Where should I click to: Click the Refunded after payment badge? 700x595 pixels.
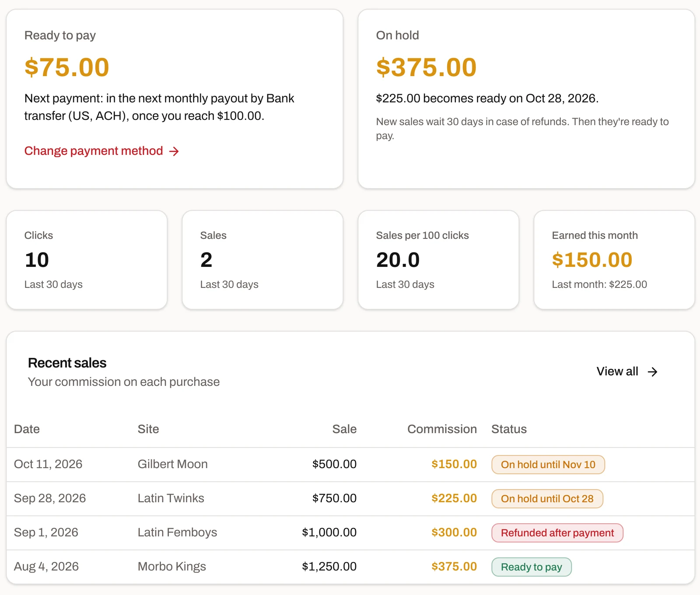[x=557, y=533]
